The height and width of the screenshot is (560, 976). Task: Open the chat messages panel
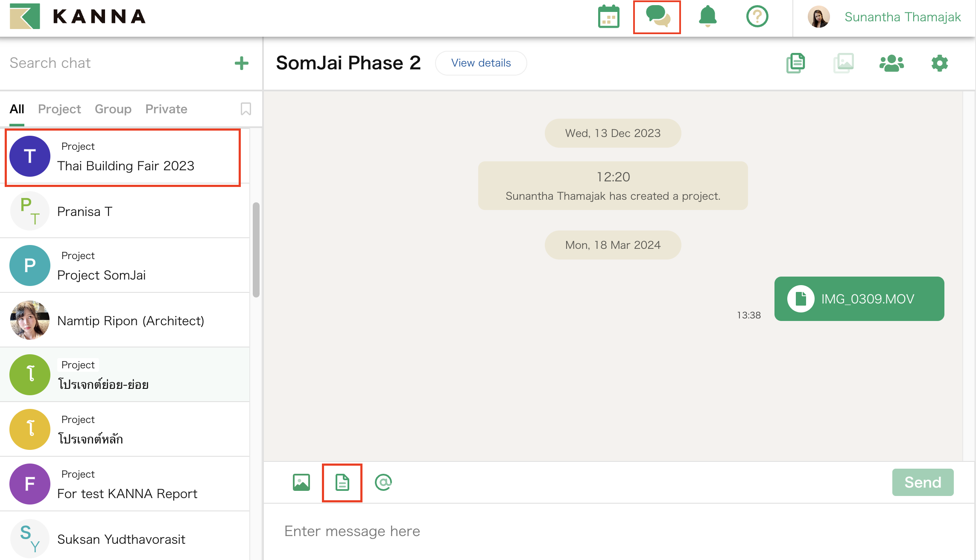[657, 17]
